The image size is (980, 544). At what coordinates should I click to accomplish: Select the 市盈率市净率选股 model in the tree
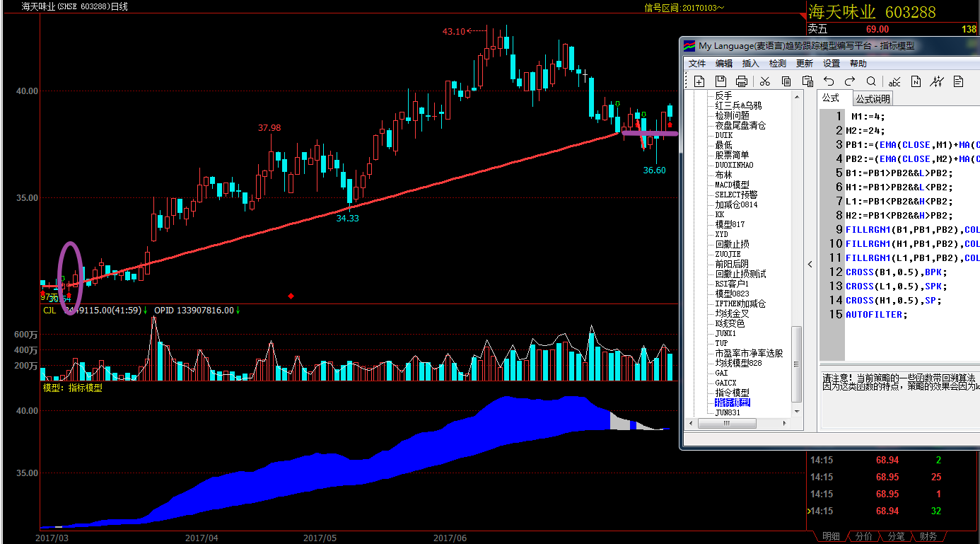(749, 353)
